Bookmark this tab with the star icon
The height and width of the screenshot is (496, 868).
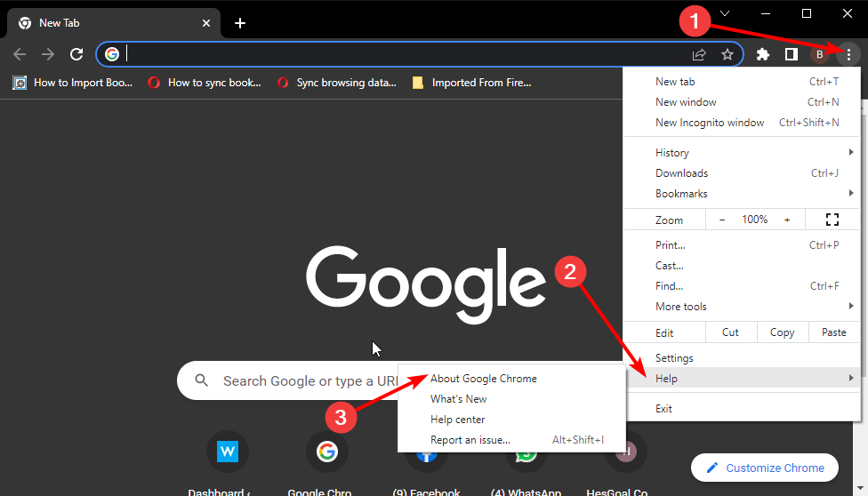coord(727,54)
